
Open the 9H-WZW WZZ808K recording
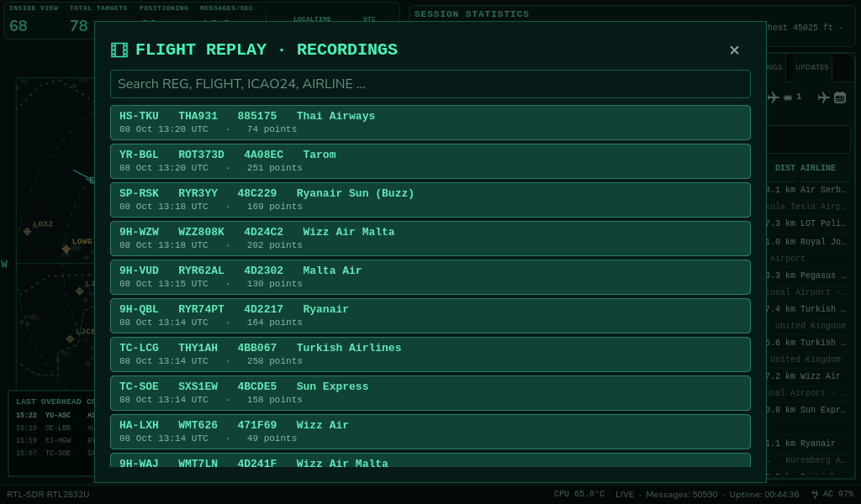(430, 239)
